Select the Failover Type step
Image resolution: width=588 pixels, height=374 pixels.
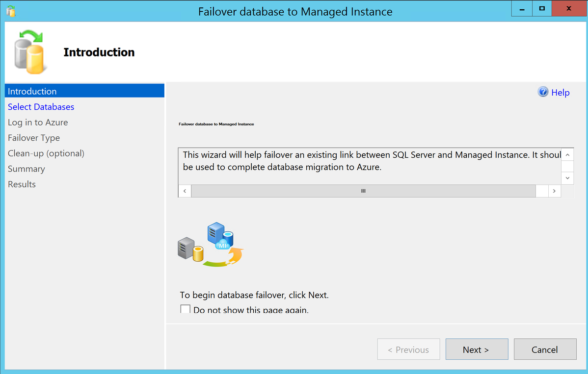34,138
